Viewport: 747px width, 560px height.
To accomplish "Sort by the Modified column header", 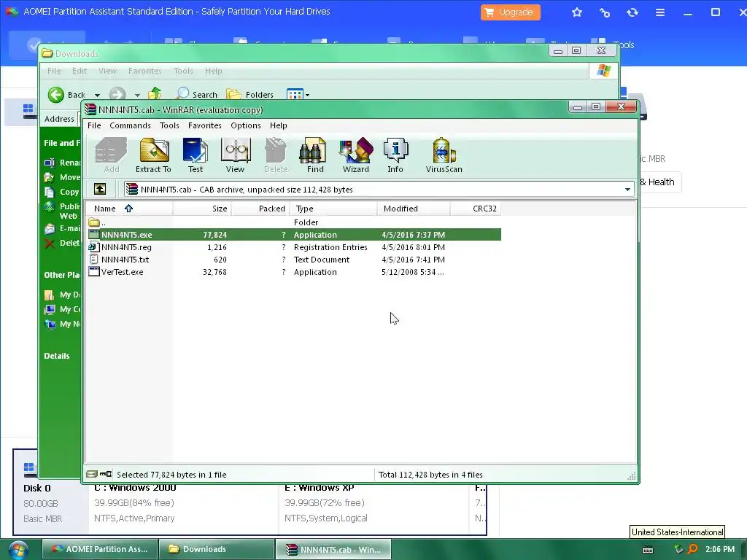I will pyautogui.click(x=414, y=209).
